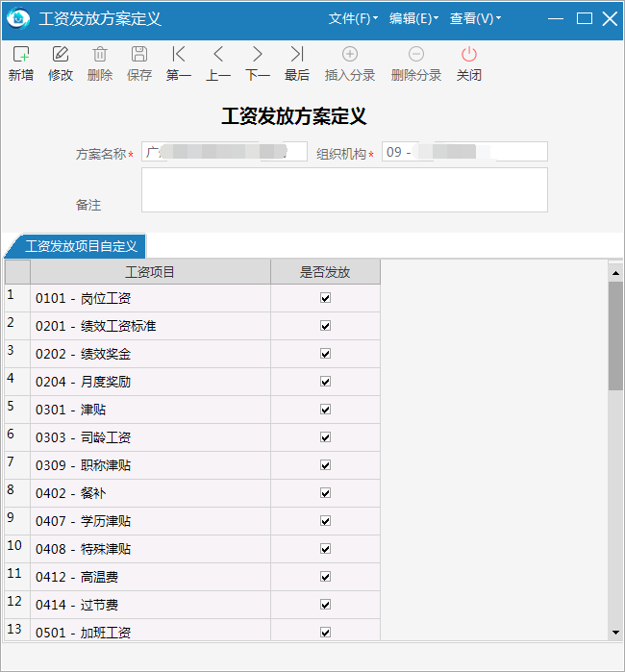Screen dimensions: 625x672
Task: Toggle 是否发放 checkbox for 司龄工资
Action: 325,437
